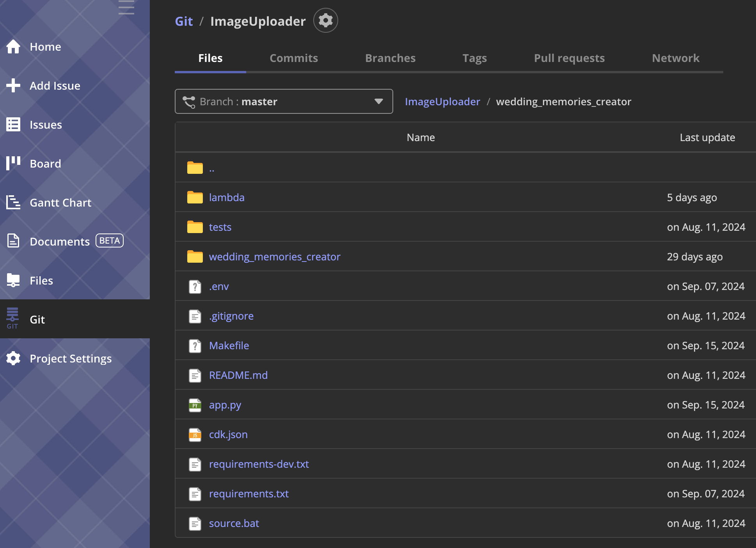Open the README.md file
Image resolution: width=756 pixels, height=548 pixels.
pyautogui.click(x=238, y=375)
